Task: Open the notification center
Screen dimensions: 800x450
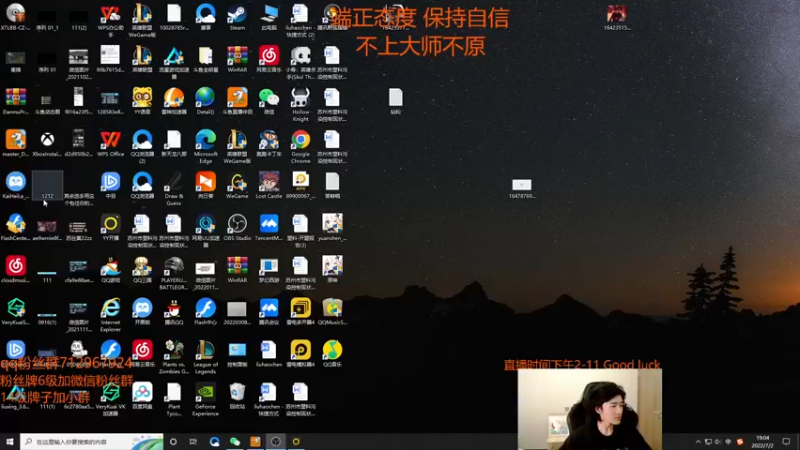Action: [786, 442]
